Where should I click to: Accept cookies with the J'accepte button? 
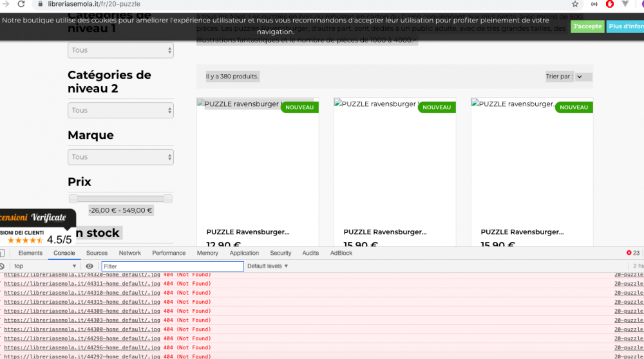coord(587,26)
